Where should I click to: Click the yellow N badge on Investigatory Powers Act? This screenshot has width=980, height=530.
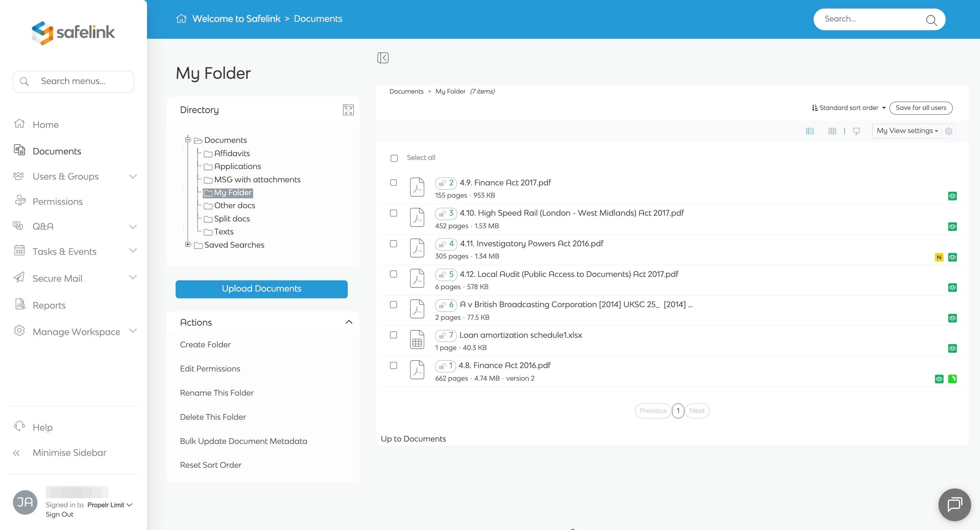[939, 258]
